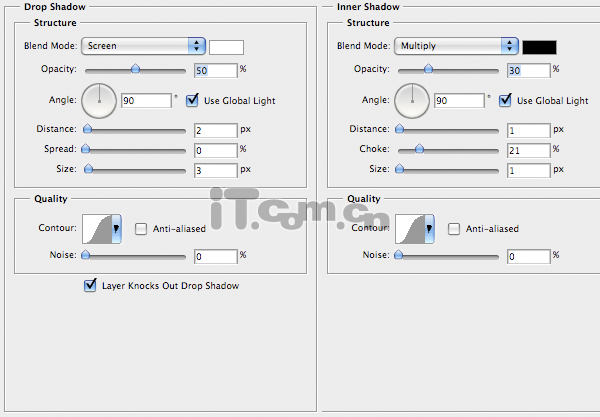Click the white Drop Shadow color swatch
600x417 pixels.
[x=226, y=46]
